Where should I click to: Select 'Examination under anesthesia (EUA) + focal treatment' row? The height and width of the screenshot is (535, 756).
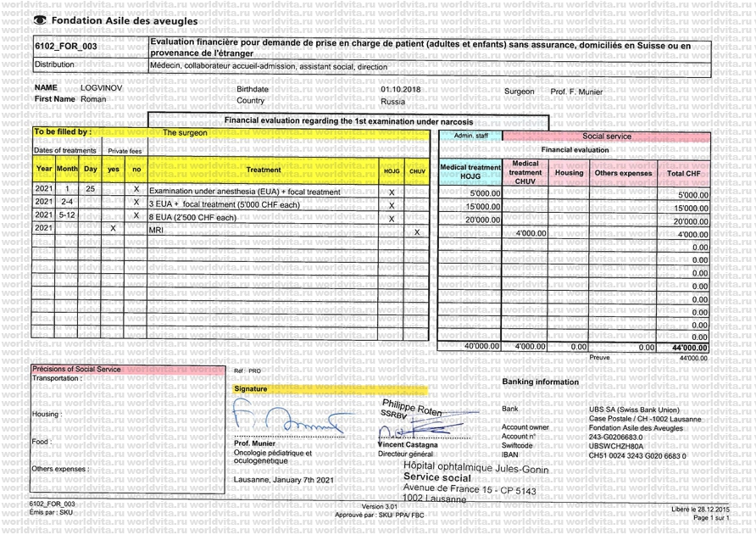[245, 192]
